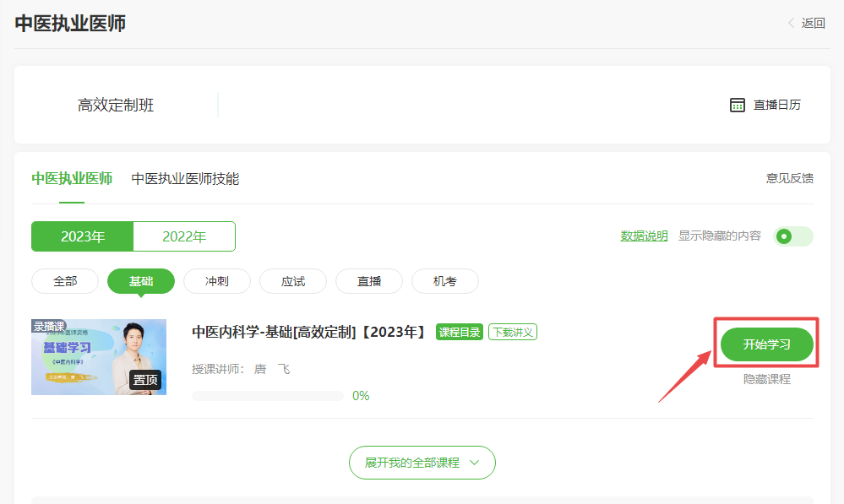
Task: Click the 录播课 label on thumbnail
Action: 48,326
